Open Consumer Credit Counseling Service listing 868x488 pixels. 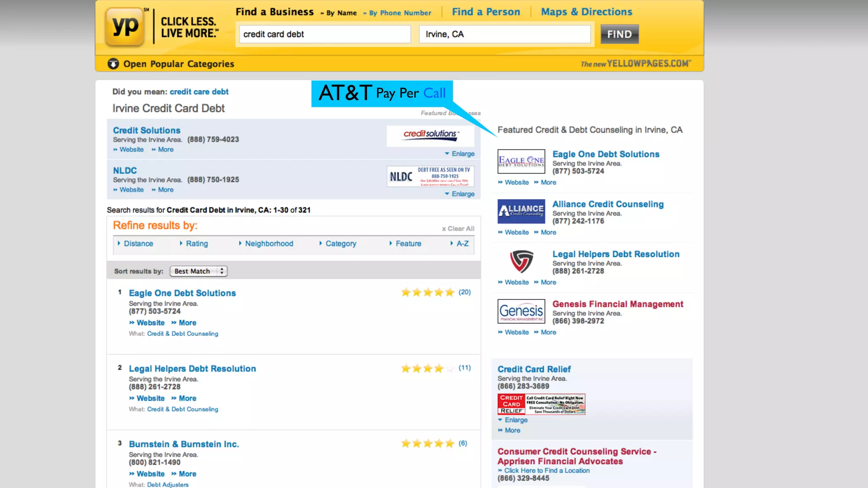(x=577, y=457)
